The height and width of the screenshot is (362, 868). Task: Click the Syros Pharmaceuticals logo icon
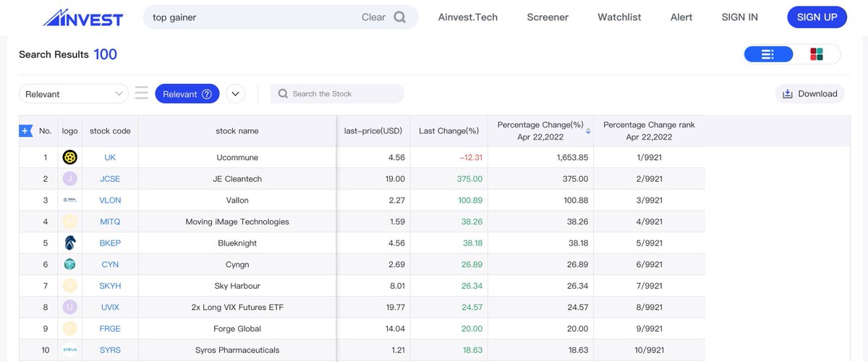tap(70, 350)
